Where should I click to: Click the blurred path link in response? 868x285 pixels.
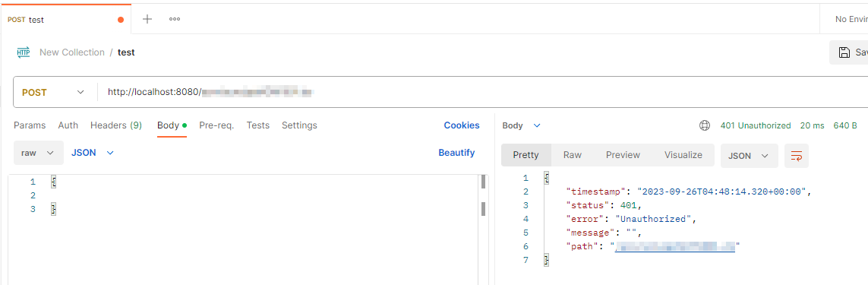[x=675, y=246]
